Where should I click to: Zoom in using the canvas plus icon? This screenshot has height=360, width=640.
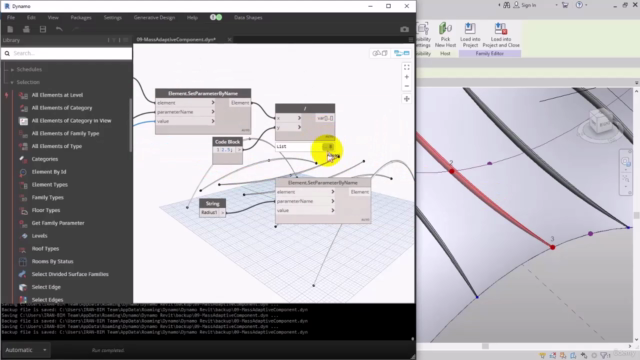407,77
